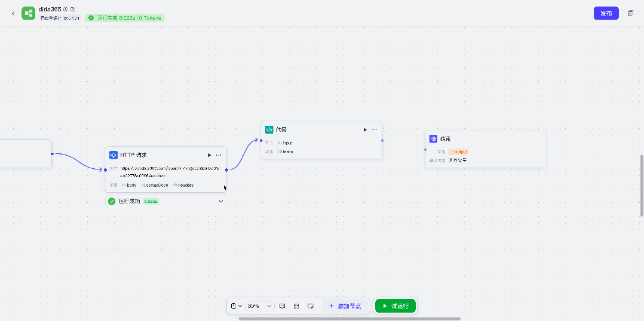Image resolution: width=644 pixels, height=321 pixels.
Task: Click the horizontal scrollbar at the bottom
Action: (x=349, y=319)
